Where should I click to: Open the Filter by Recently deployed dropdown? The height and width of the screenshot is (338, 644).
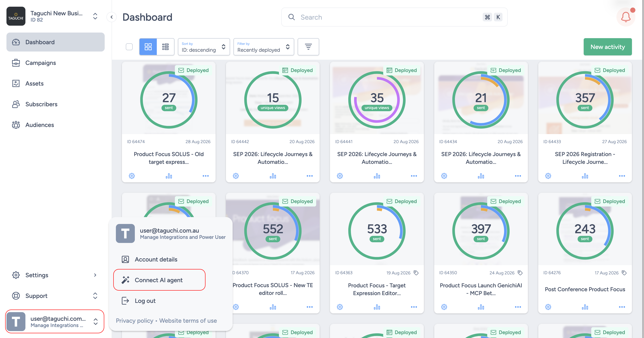[x=263, y=47]
